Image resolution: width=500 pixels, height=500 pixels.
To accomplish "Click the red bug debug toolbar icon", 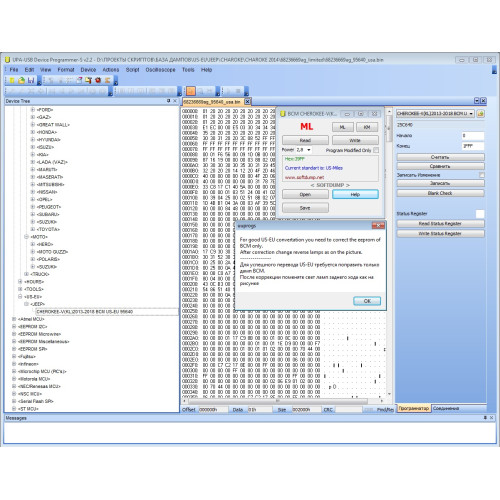I will pyautogui.click(x=98, y=80).
